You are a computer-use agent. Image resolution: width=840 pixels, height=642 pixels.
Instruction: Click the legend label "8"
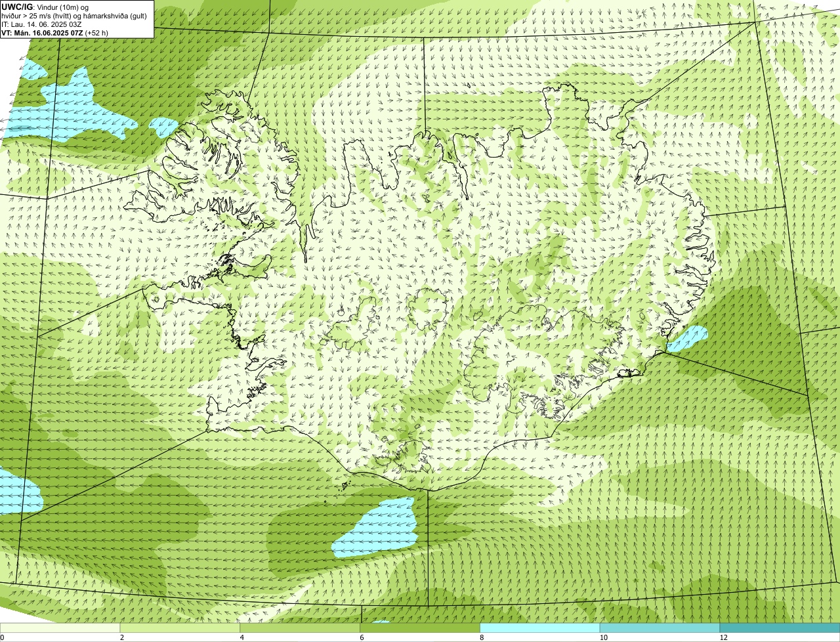pos(482,637)
